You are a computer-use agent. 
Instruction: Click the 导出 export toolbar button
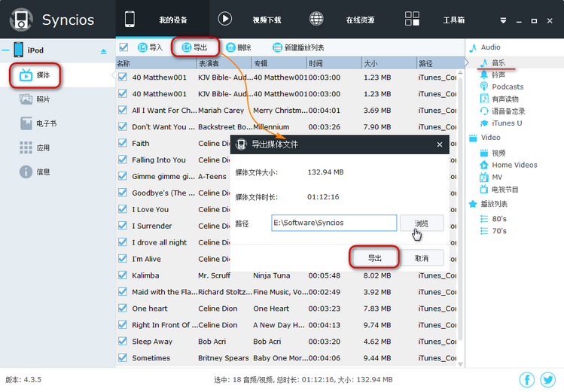[194, 47]
